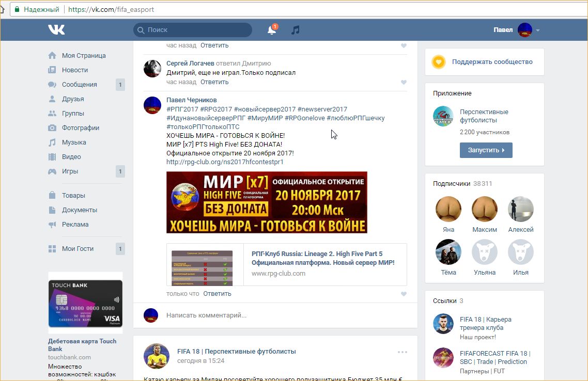
Task: Click the megaphone icon beside Реклама
Action: tap(52, 225)
